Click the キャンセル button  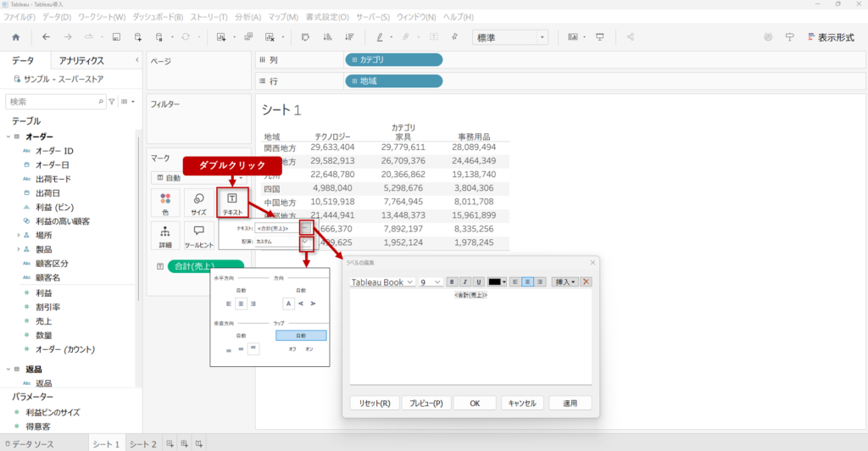coord(522,404)
